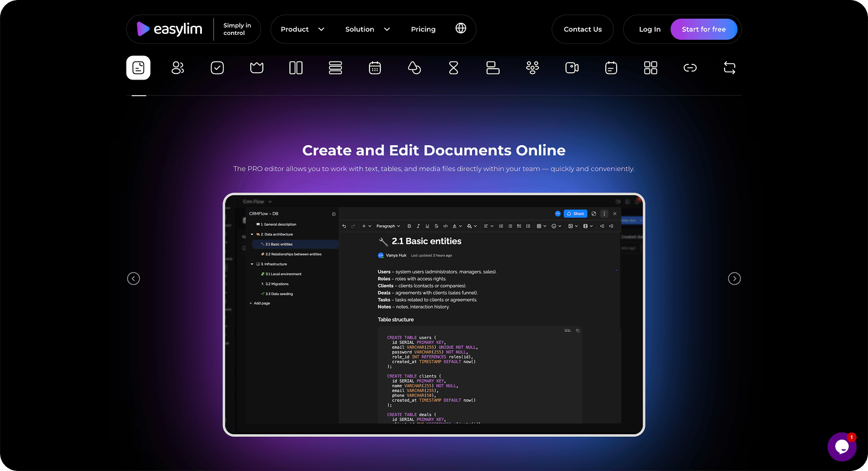Select the calendar feature icon

point(375,68)
